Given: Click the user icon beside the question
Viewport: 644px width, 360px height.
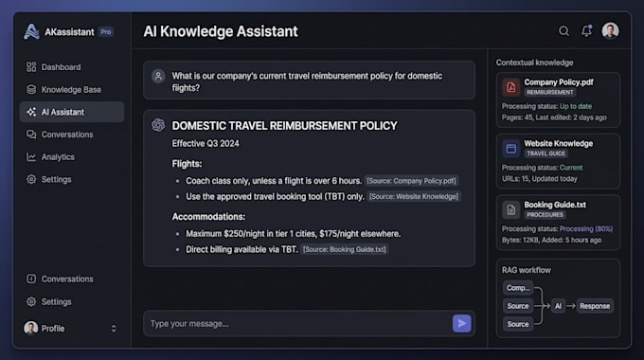Looking at the screenshot, I should pyautogui.click(x=158, y=76).
